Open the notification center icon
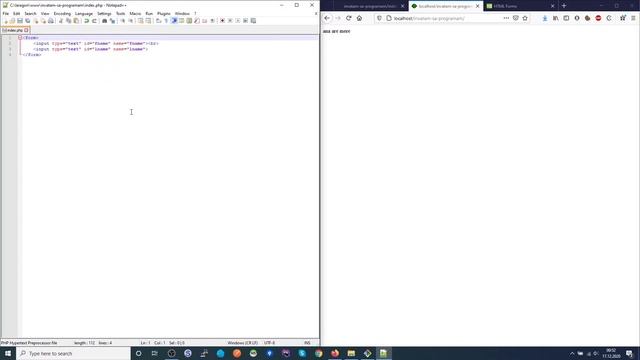 tap(630, 353)
